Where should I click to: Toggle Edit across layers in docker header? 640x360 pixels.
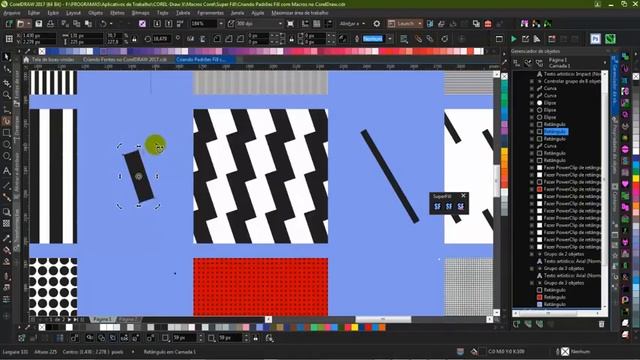pos(528,63)
